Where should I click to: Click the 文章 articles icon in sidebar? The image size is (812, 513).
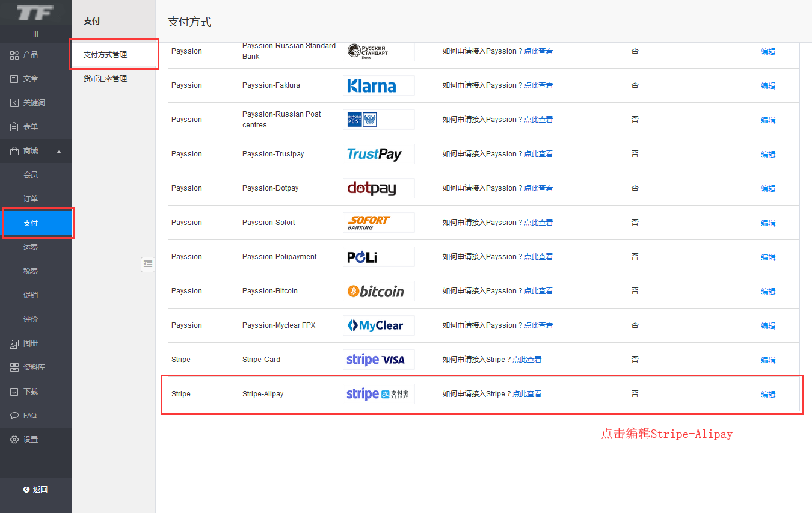click(x=14, y=79)
